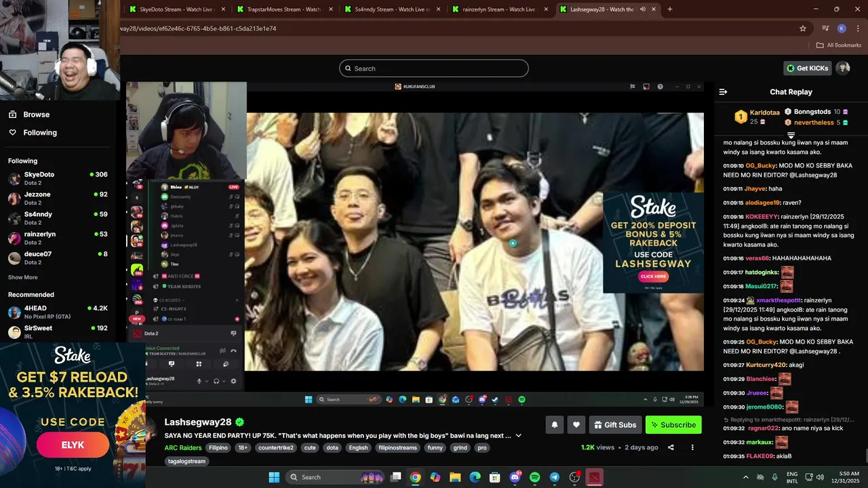Open All Bookmarks folder
The width and height of the screenshot is (868, 488).
coord(839,45)
